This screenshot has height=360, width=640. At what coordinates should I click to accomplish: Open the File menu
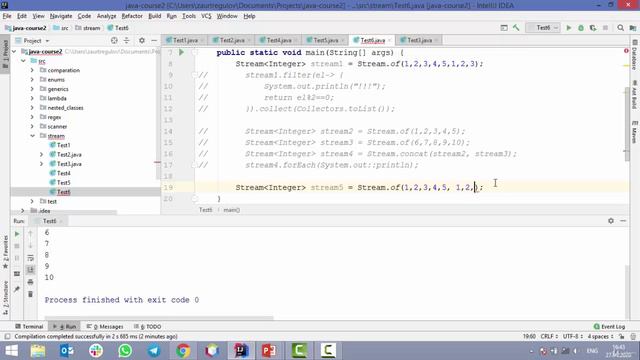[x=7, y=16]
